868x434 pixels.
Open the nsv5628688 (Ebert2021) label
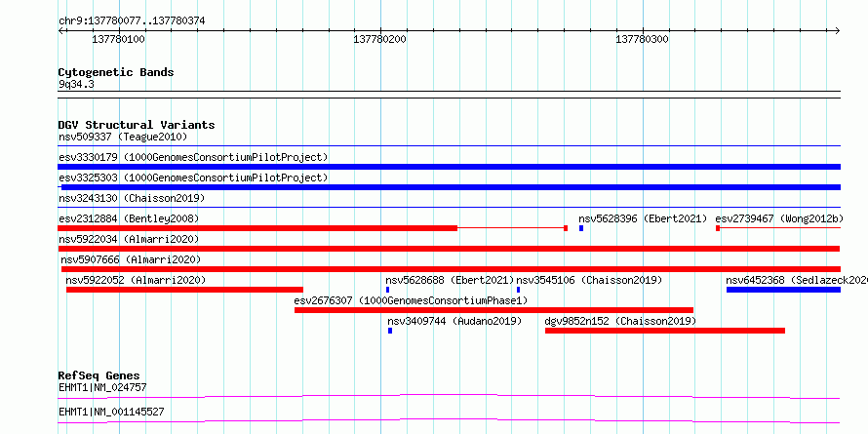[450, 280]
